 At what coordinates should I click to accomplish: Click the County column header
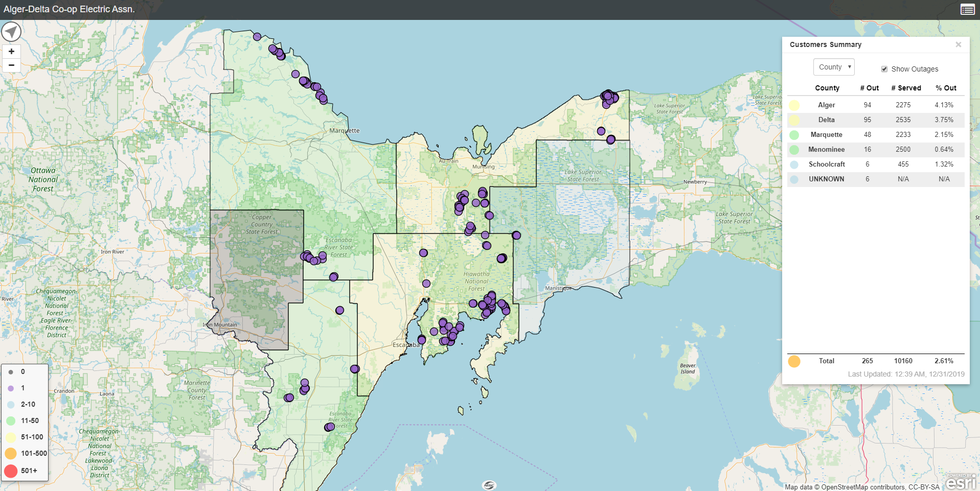[x=827, y=88]
